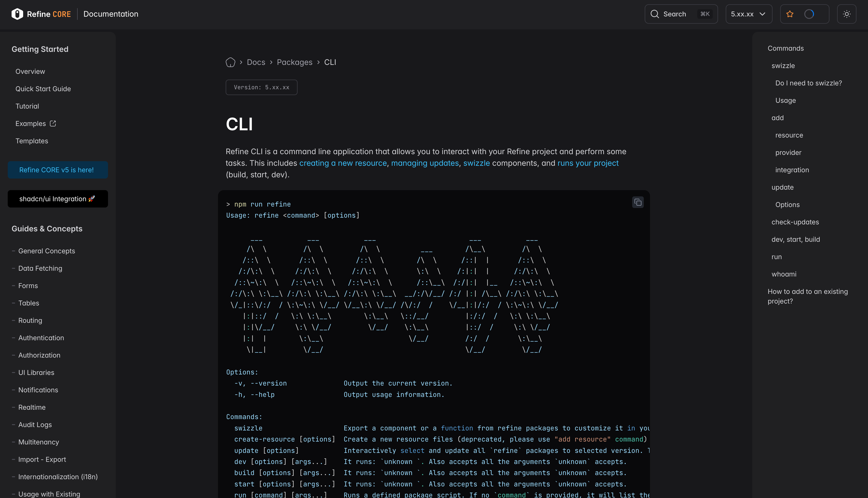Follow the 'runs your project' link

[x=588, y=163]
